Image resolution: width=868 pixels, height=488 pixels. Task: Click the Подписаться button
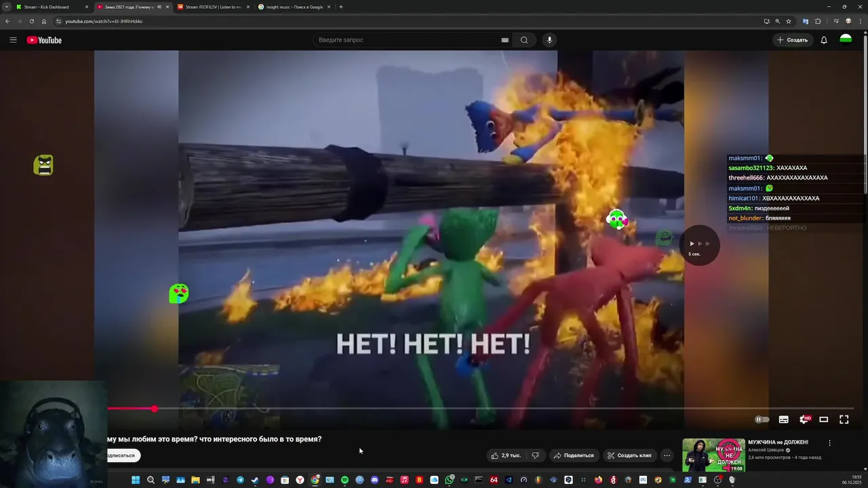pos(123,455)
